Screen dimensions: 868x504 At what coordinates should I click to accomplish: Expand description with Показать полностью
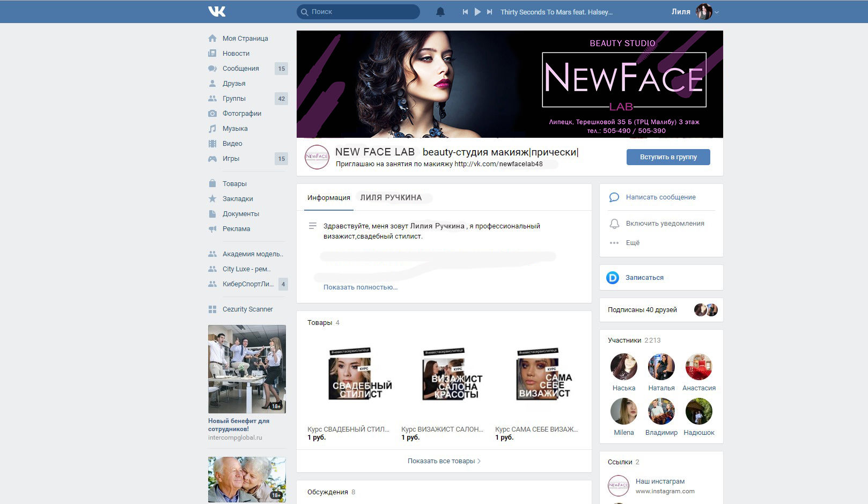pyautogui.click(x=361, y=287)
